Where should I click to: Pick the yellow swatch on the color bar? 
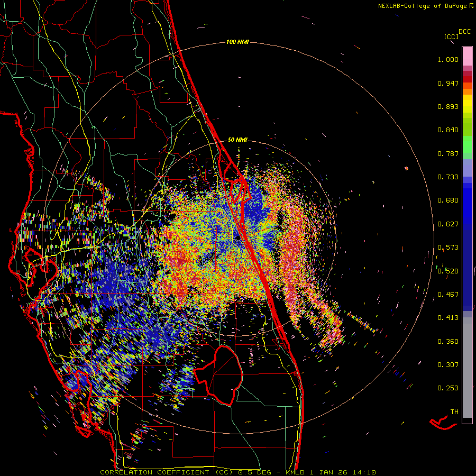[x=467, y=104]
